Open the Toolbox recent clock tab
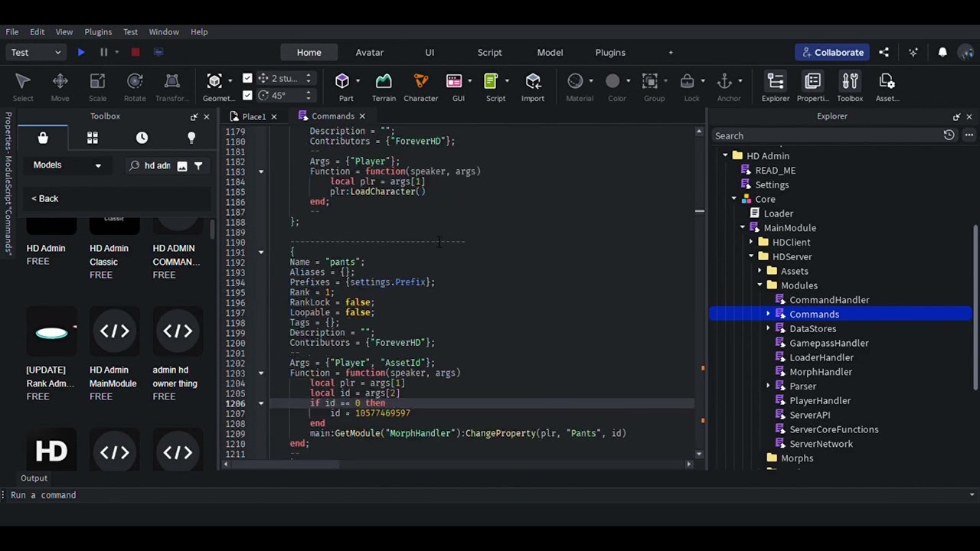Viewport: 980px width, 551px height. (x=142, y=138)
